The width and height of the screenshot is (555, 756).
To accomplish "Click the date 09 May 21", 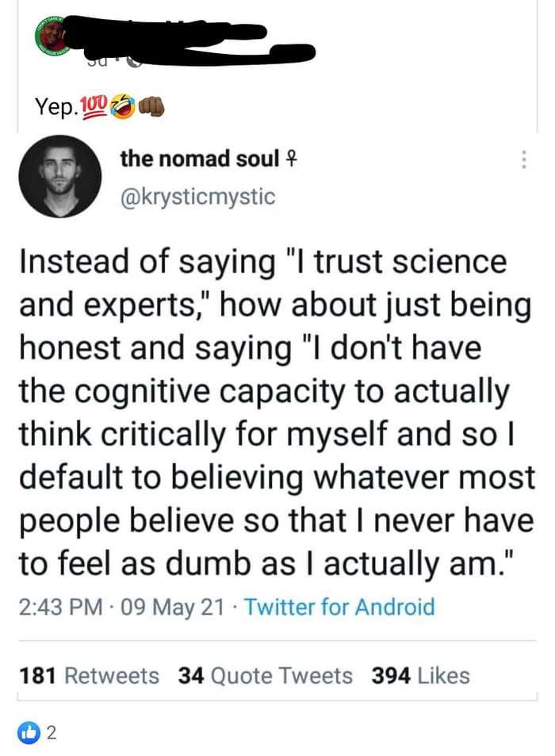I will [x=170, y=608].
